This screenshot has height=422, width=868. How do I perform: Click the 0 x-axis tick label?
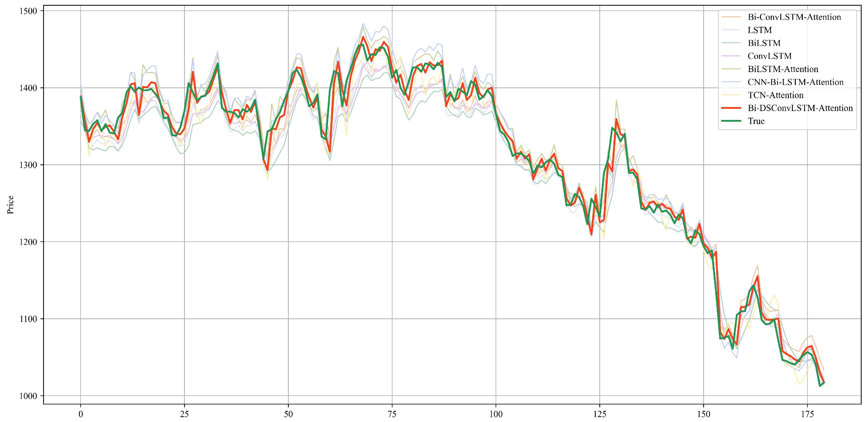coord(81,414)
